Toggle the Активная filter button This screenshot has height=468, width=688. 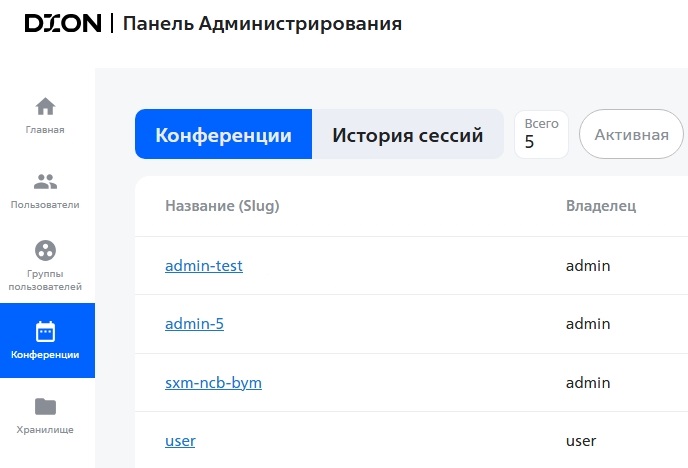(x=631, y=135)
